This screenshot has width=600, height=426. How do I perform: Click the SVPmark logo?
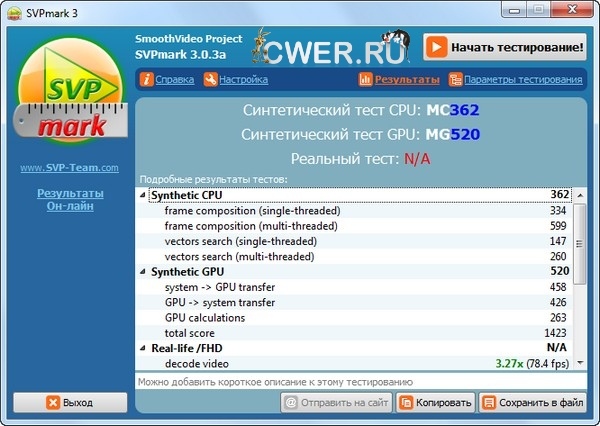68,98
